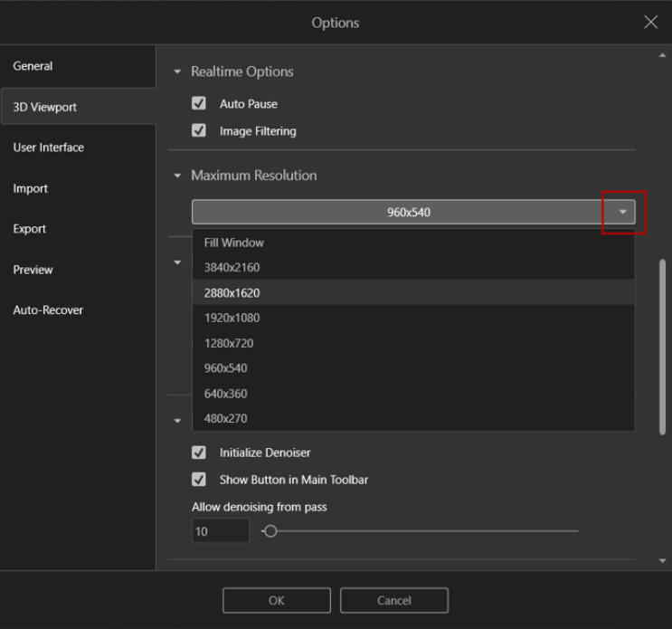This screenshot has height=629, width=672.
Task: Disable the Initialize Denoiser checkbox
Action: click(x=200, y=453)
